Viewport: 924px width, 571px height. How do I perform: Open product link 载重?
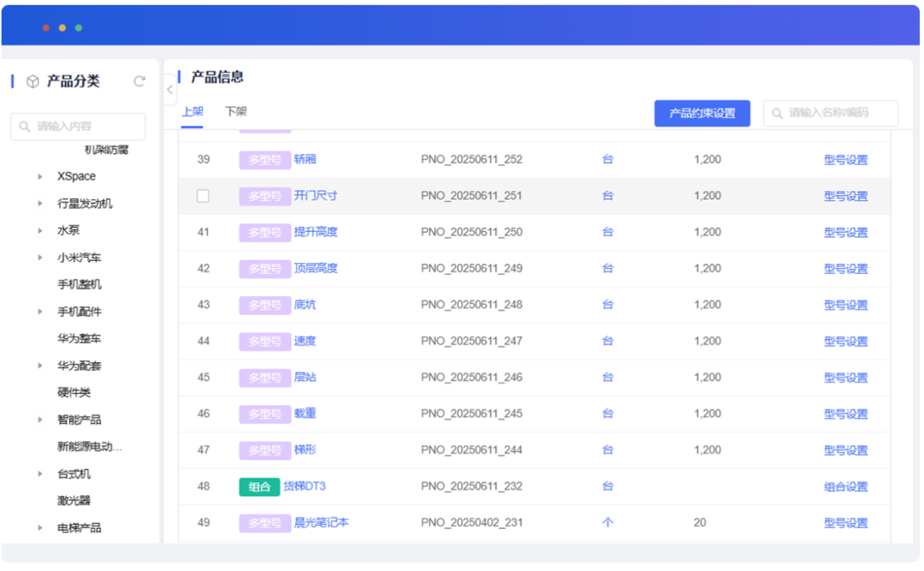[305, 413]
